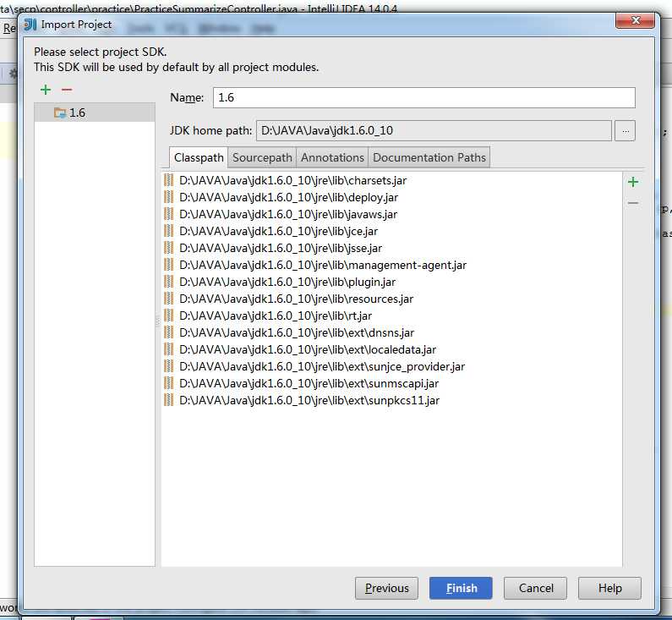Viewport: 672px width, 620px height.
Task: Remove classpath entry with grey minus
Action: click(633, 203)
